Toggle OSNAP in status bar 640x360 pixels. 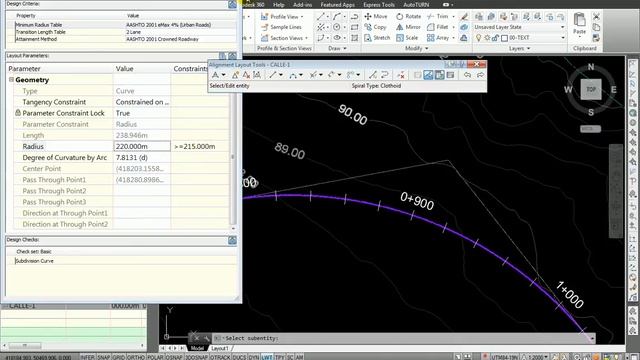[x=174, y=357]
